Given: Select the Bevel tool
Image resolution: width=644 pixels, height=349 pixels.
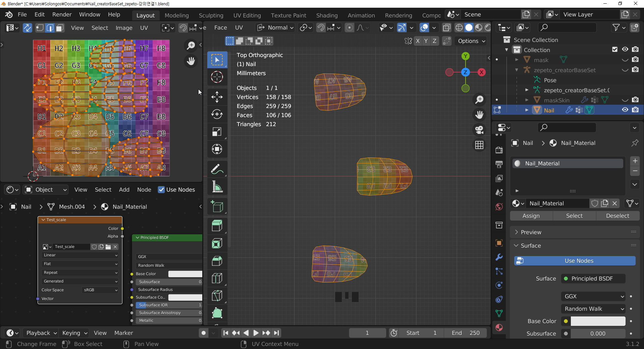Looking at the screenshot, I should coord(217,261).
